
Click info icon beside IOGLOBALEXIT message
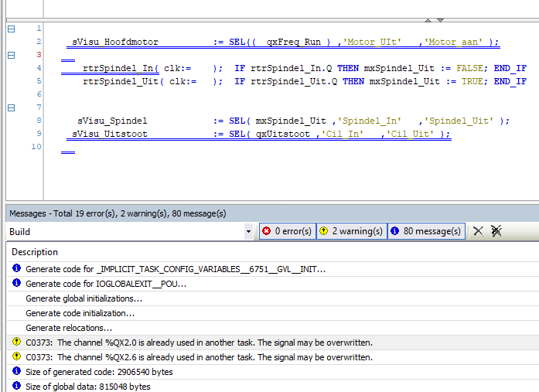coord(17,284)
